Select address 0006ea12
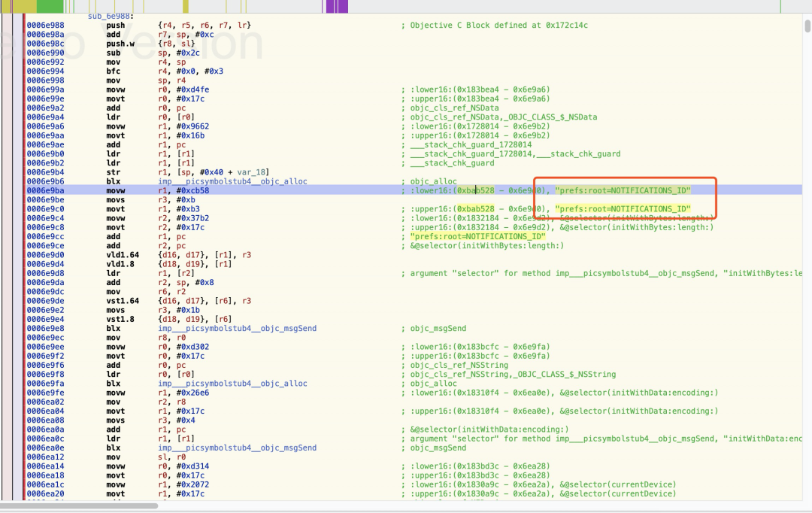 click(46, 457)
